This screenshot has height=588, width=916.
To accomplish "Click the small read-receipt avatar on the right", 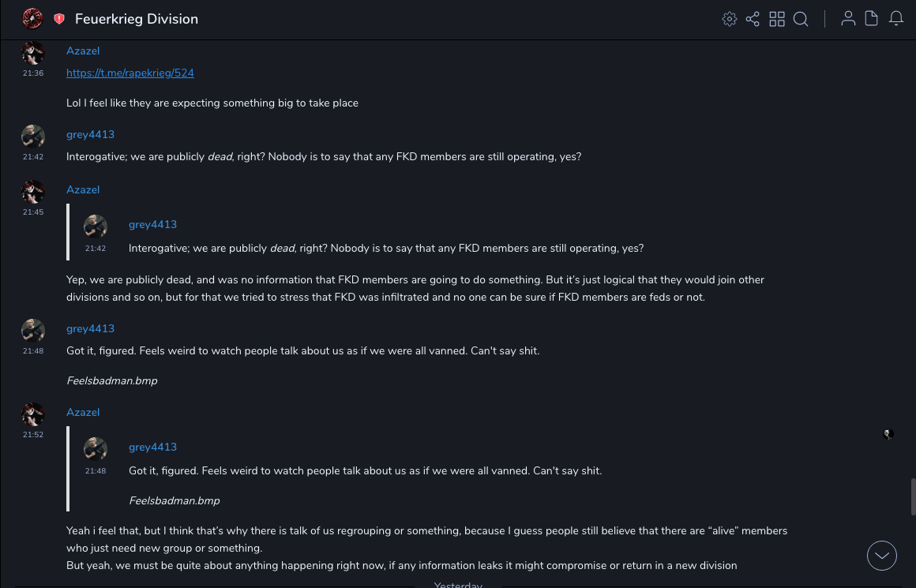I will point(888,434).
